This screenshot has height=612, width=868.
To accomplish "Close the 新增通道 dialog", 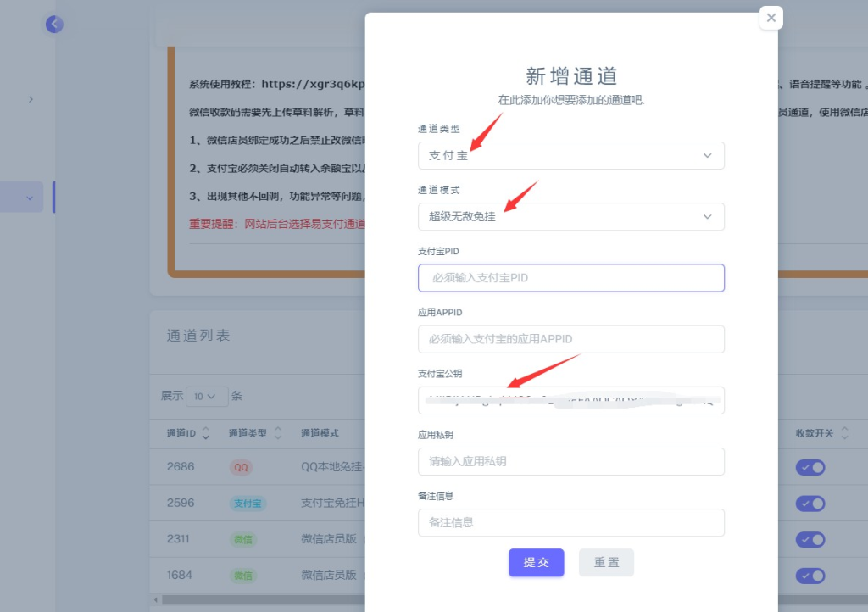I will point(771,18).
